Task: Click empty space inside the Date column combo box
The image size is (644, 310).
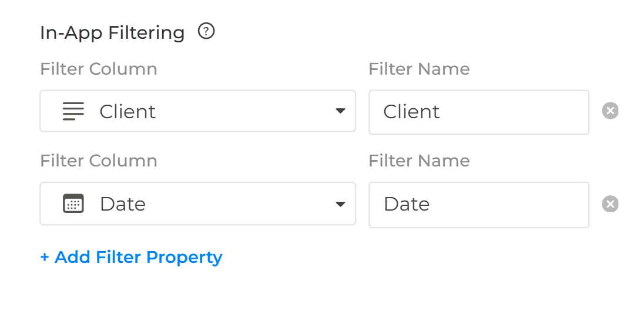Action: 247,204
